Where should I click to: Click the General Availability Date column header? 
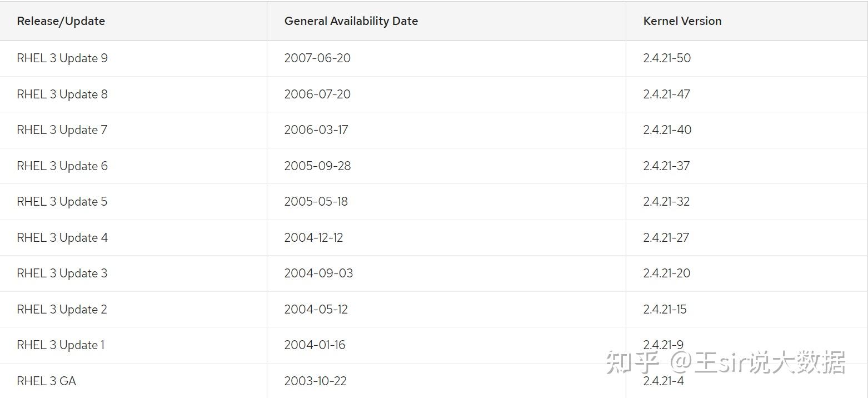pyautogui.click(x=351, y=21)
